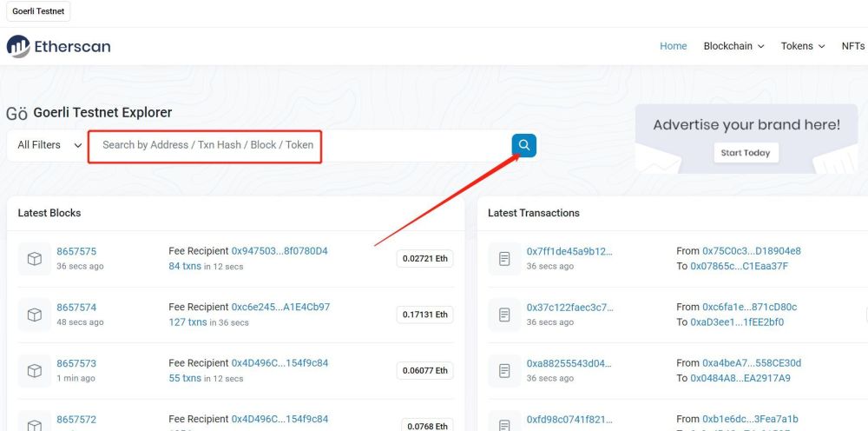
Task: Open transaction 0x7ff1de45a9b12...
Action: pyautogui.click(x=569, y=251)
